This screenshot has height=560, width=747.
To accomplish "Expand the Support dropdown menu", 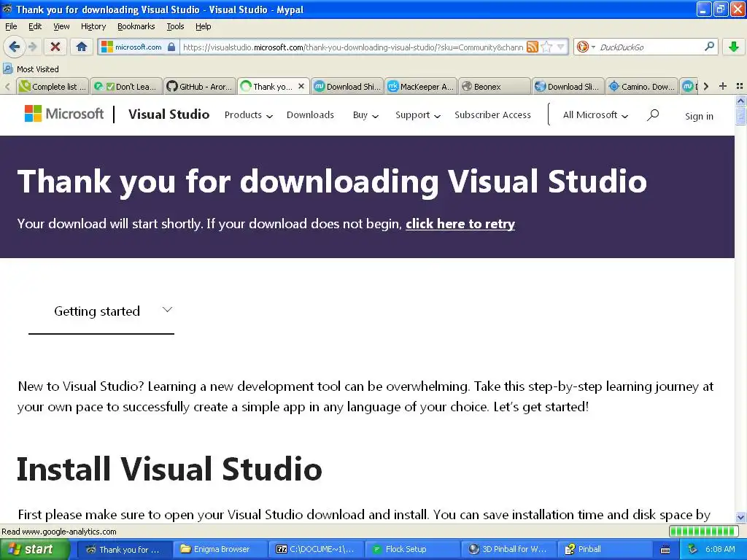I will 418,114.
